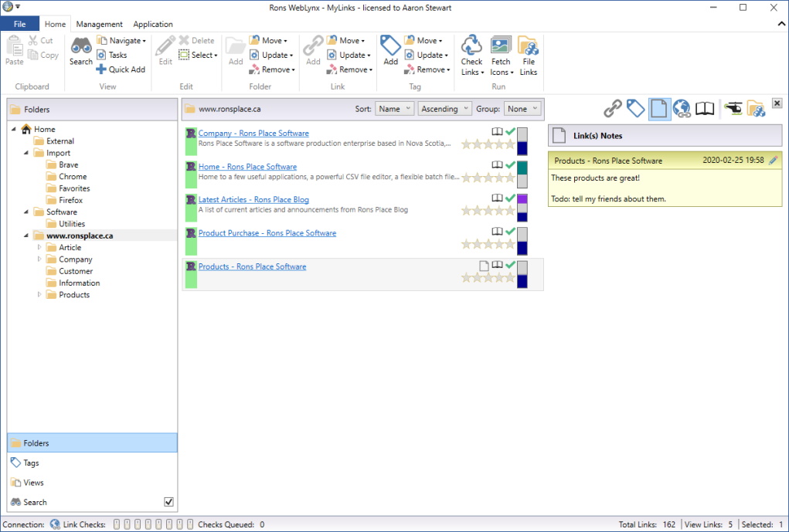Click the Copy icon in Clipboard group
The height and width of the screenshot is (532, 789).
[33, 55]
